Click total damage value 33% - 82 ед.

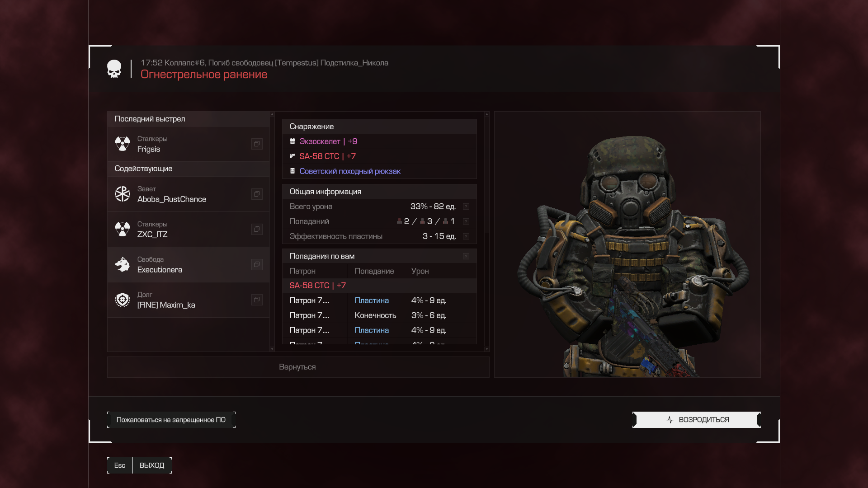pos(433,206)
